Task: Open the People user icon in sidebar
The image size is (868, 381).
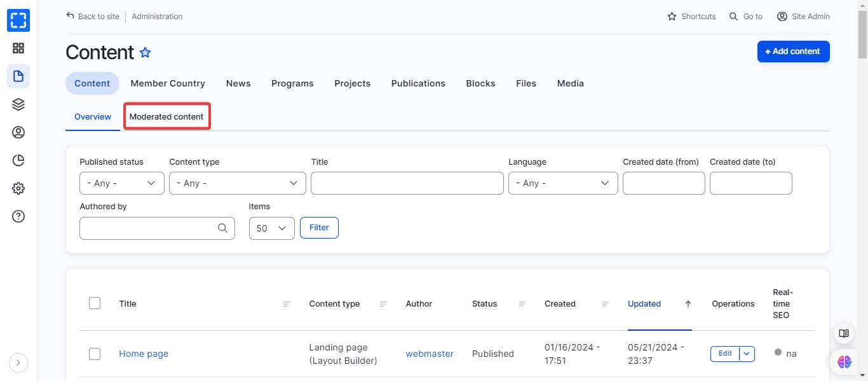Action: (x=18, y=132)
